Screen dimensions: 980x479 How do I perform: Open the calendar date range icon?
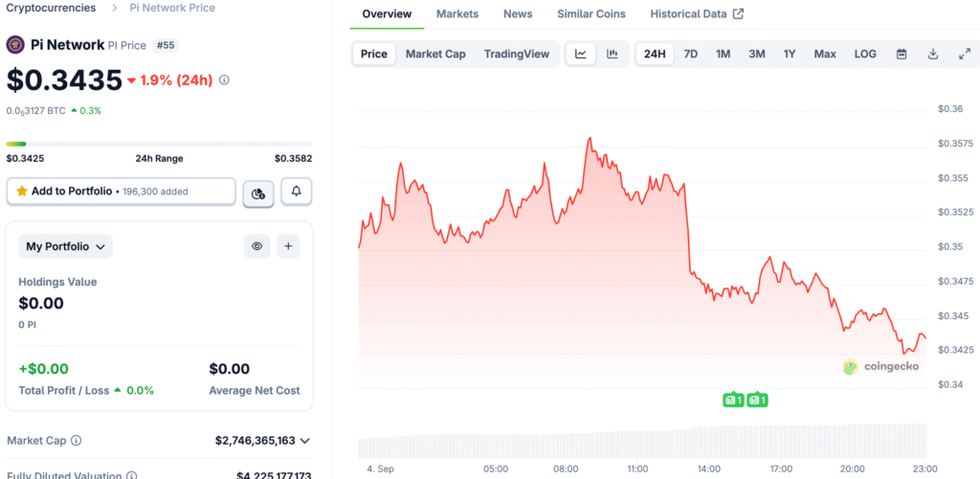(x=902, y=54)
